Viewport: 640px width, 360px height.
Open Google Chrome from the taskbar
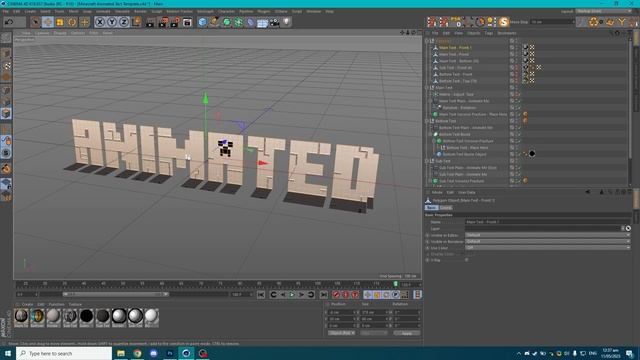coord(137,353)
